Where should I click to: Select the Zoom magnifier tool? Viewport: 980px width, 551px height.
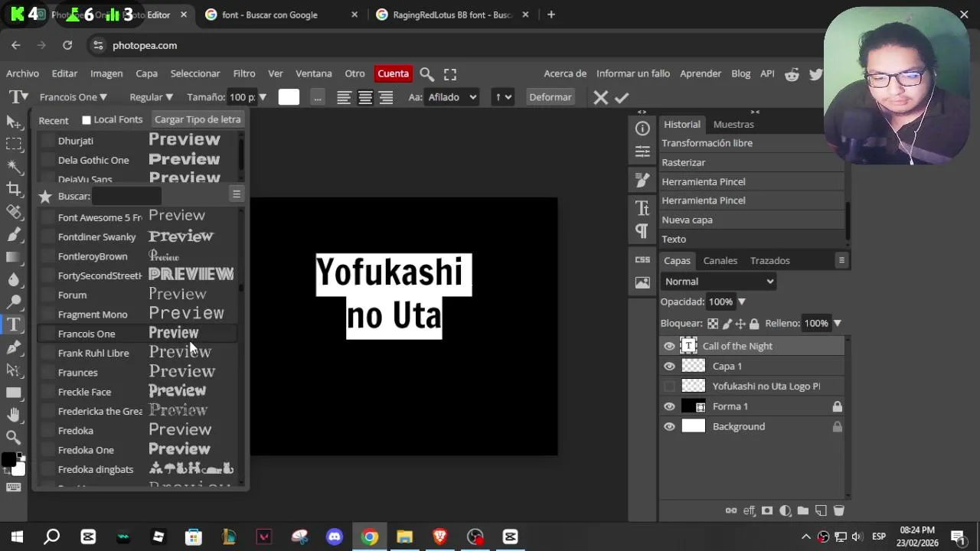(x=13, y=437)
